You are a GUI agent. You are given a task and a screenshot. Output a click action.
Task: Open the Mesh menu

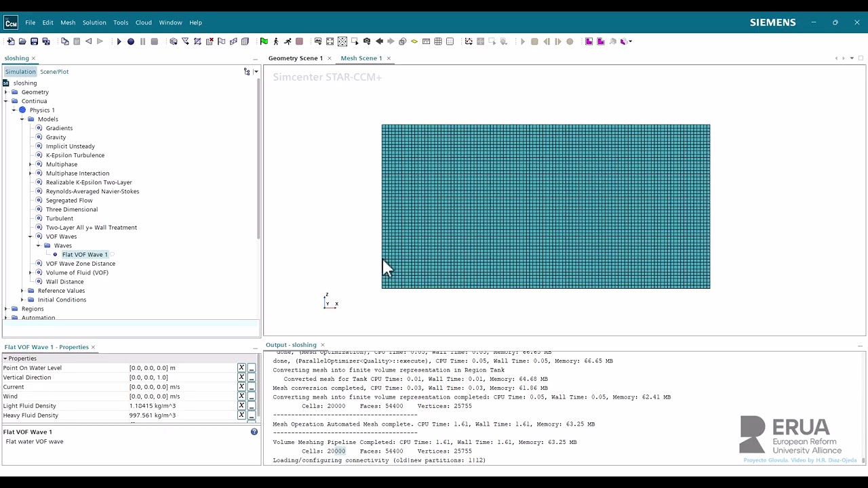(68, 22)
